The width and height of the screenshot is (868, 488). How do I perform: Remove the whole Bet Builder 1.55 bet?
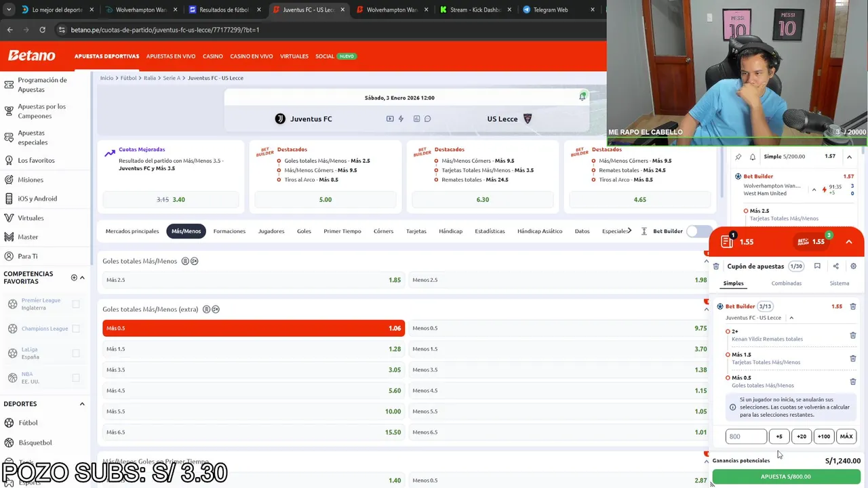852,306
